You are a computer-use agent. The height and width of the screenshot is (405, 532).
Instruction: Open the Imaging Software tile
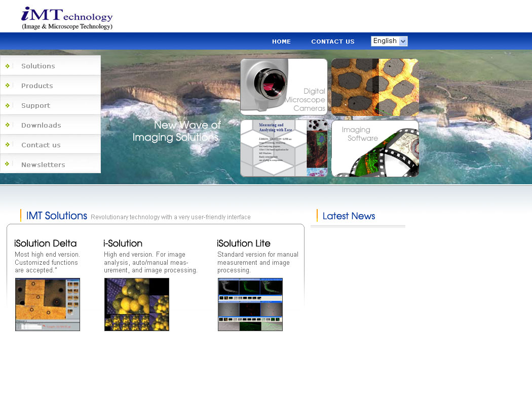point(375,148)
